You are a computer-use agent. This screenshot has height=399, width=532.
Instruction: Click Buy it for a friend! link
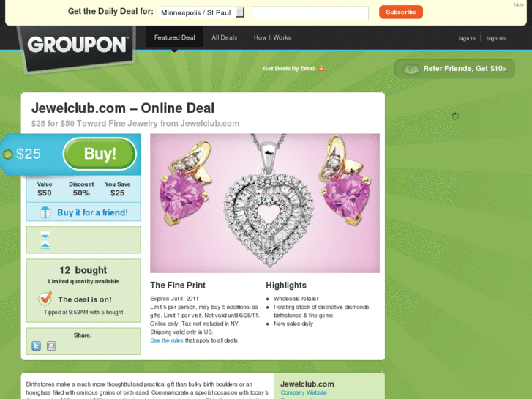coord(92,212)
